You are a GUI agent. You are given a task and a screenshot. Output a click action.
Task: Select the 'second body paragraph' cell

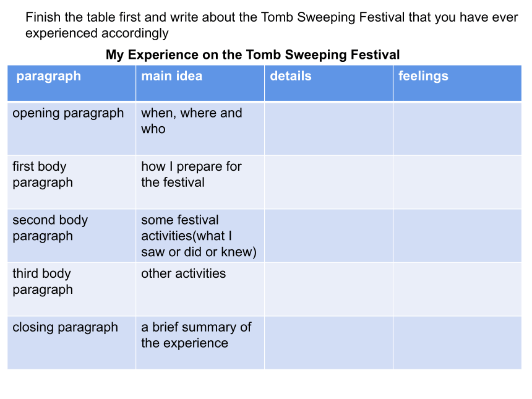pyautogui.click(x=72, y=236)
